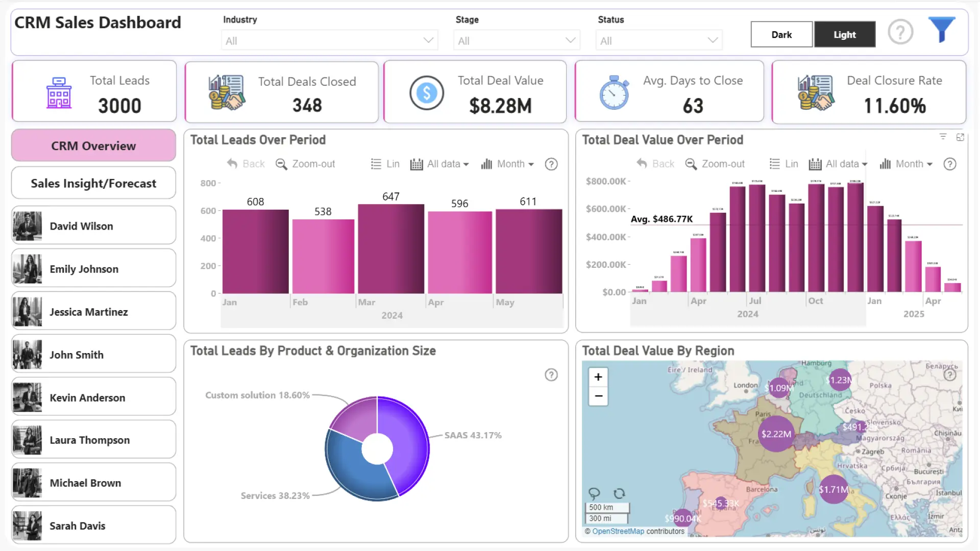Select salesperson David Wilson
The height and width of the screenshot is (551, 980).
pyautogui.click(x=93, y=226)
